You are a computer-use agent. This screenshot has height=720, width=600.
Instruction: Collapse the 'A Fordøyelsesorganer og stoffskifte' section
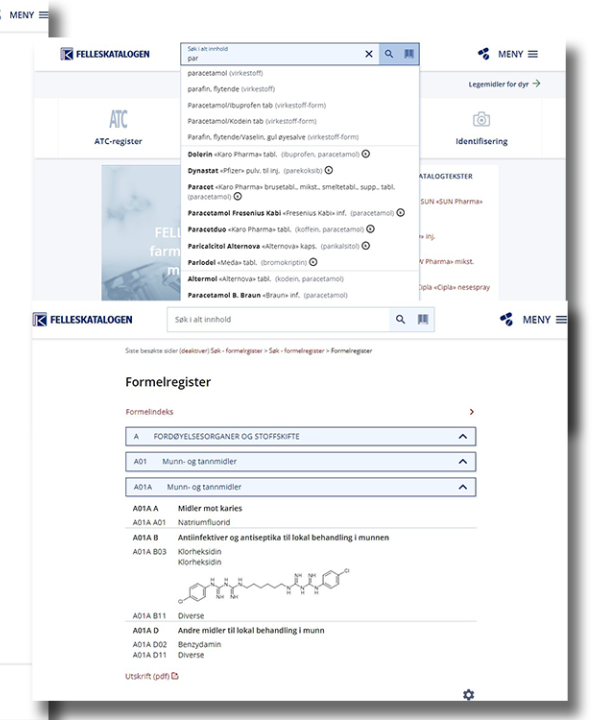tap(462, 437)
